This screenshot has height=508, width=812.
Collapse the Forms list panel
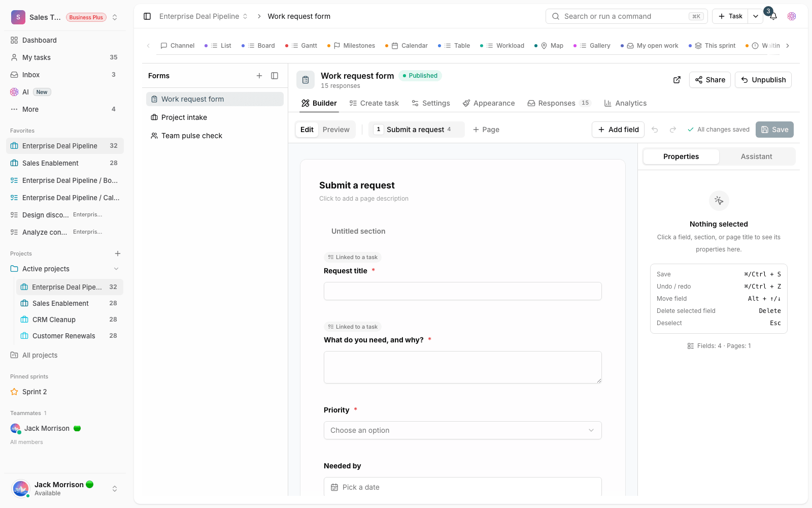click(275, 76)
